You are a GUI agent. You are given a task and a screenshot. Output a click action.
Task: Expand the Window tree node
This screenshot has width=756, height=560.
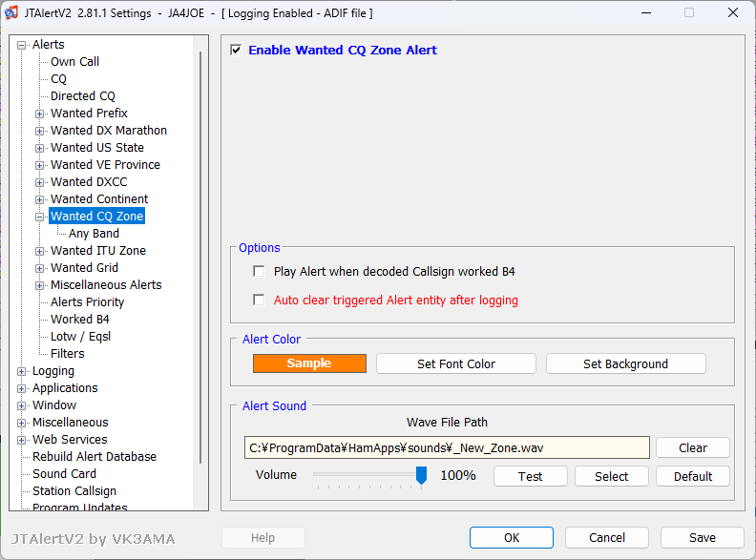coord(21,405)
